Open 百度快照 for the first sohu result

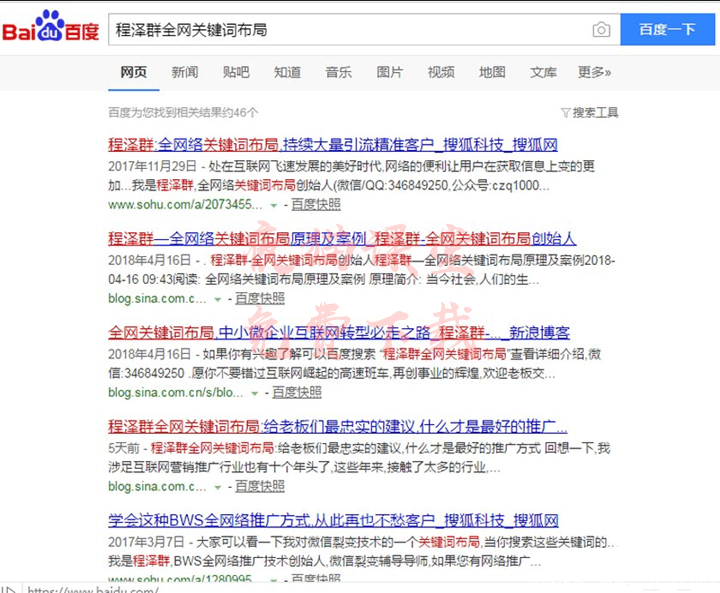tap(316, 204)
